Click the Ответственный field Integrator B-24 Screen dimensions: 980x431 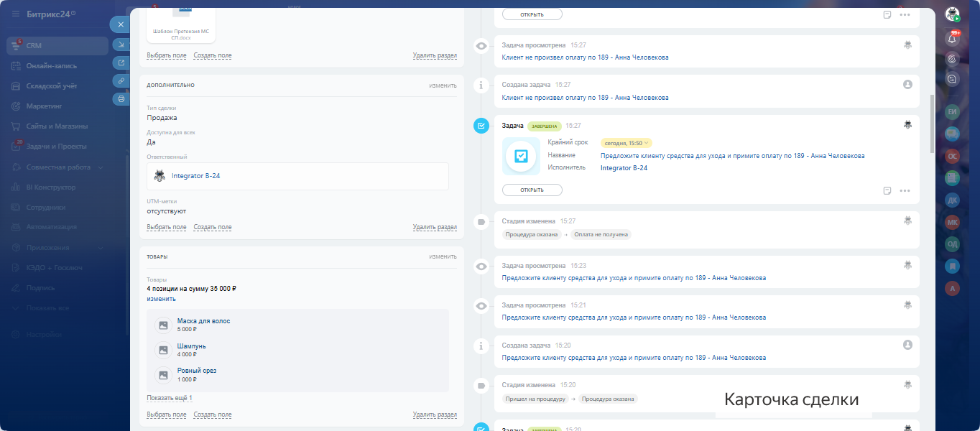297,176
